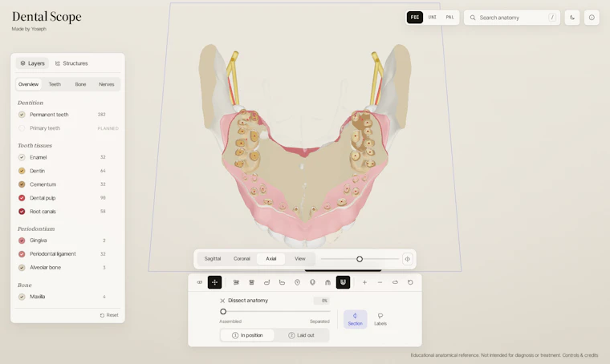Click the tooth-shaped icon right of pin

[x=312, y=282]
